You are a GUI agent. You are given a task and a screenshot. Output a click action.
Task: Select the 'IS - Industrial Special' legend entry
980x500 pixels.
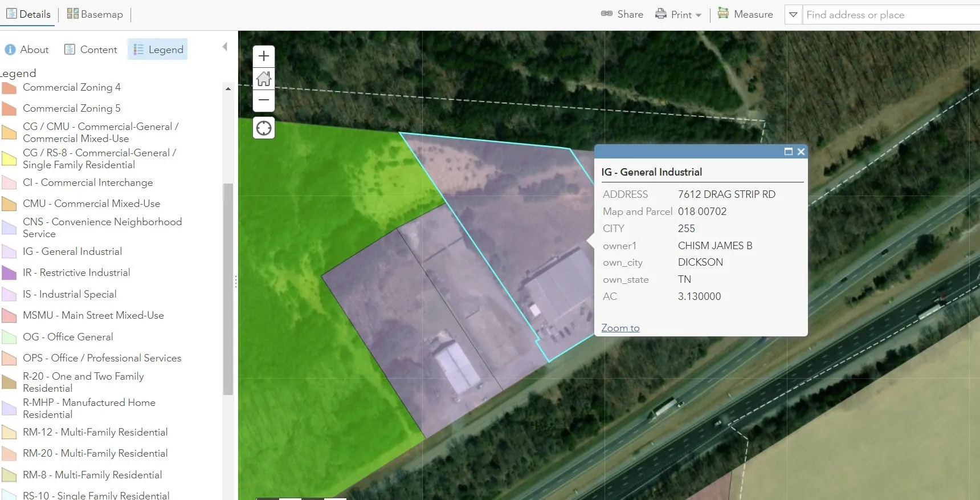tap(70, 294)
